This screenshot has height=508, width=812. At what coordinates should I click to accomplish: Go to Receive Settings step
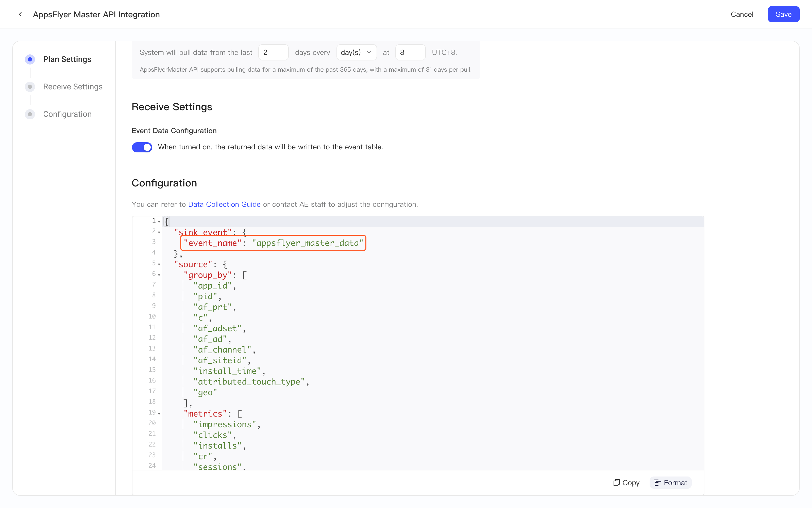pos(73,87)
